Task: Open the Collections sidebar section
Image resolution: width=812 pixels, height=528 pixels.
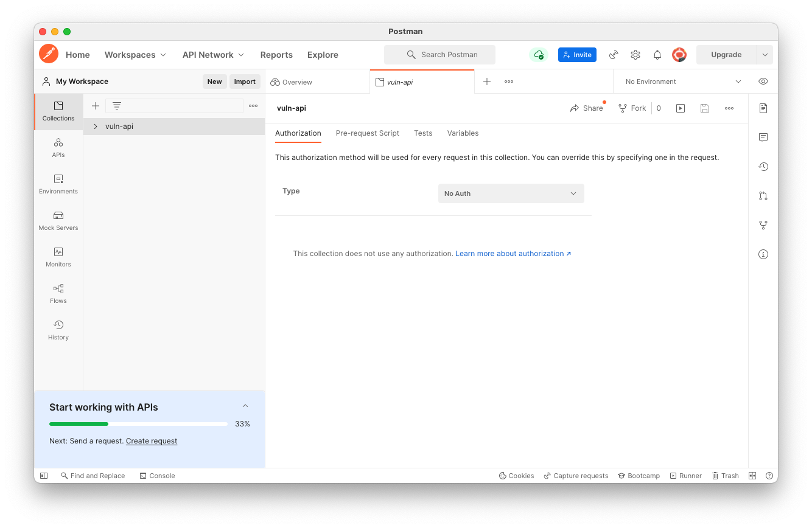Action: click(x=58, y=111)
